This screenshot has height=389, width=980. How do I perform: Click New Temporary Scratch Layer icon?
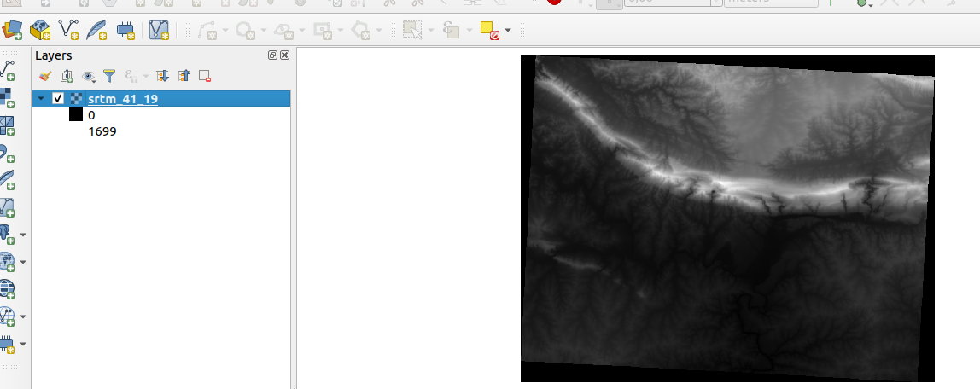click(x=125, y=31)
